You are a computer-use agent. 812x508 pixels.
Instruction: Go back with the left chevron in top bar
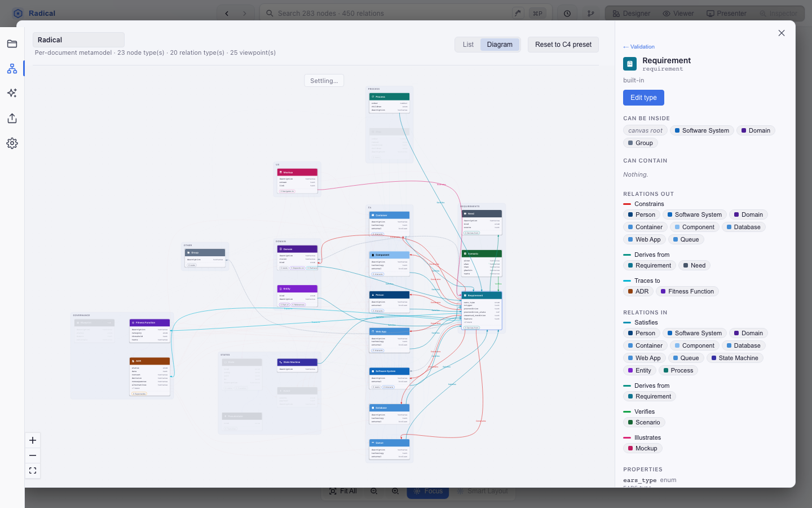pos(227,14)
